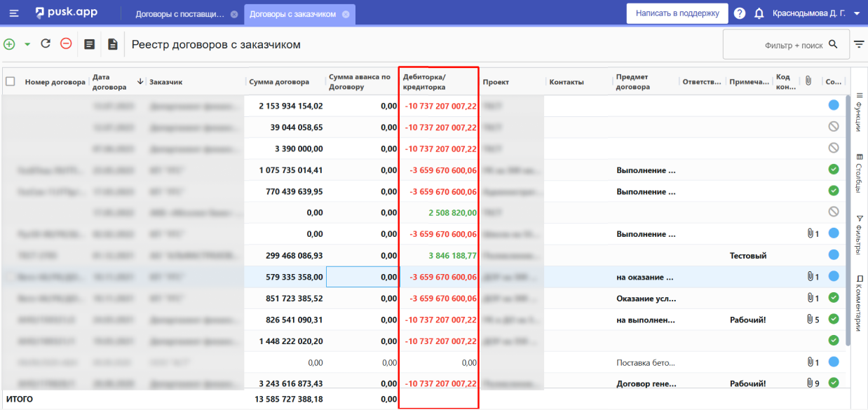868x410 pixels.
Task: Open the hamburger main menu
Action: pos(14,13)
